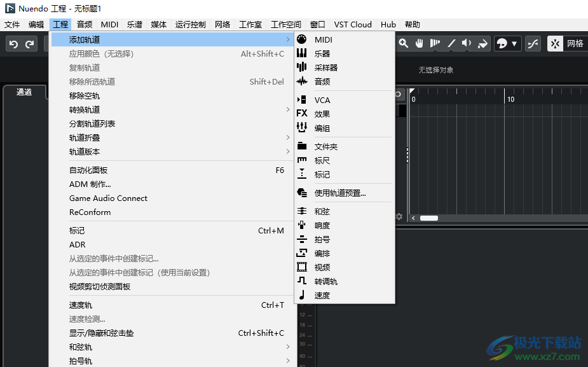588x367 pixels.
Task: Toggle snap to zero crossing
Action: [x=532, y=43]
